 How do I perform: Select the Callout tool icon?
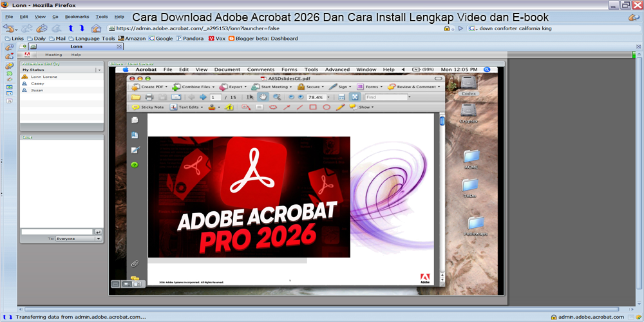pyautogui.click(x=246, y=107)
